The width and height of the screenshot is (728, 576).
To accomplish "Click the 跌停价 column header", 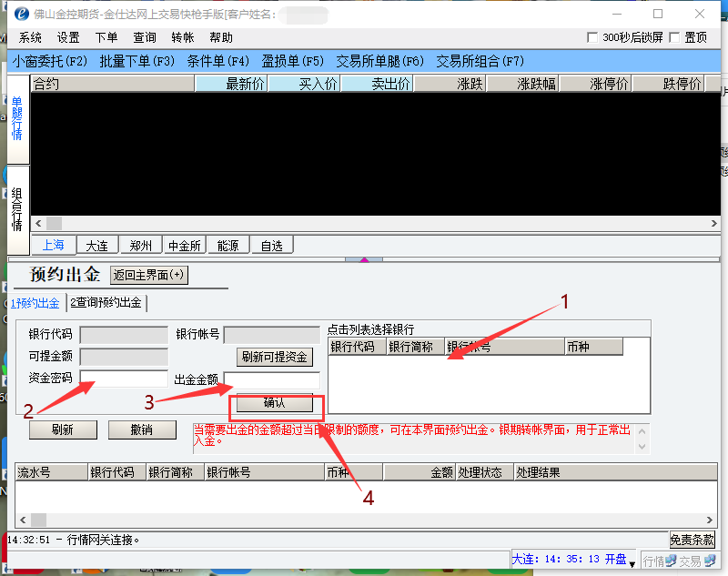I will [x=668, y=84].
